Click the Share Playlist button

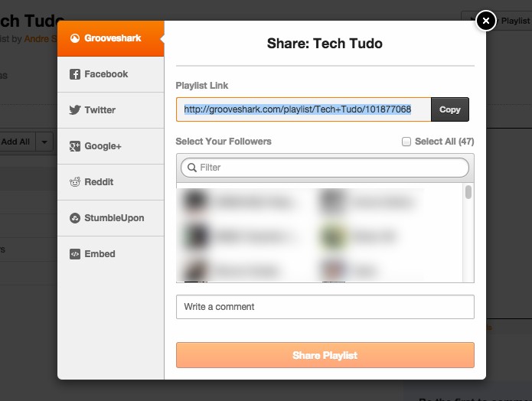tap(325, 355)
